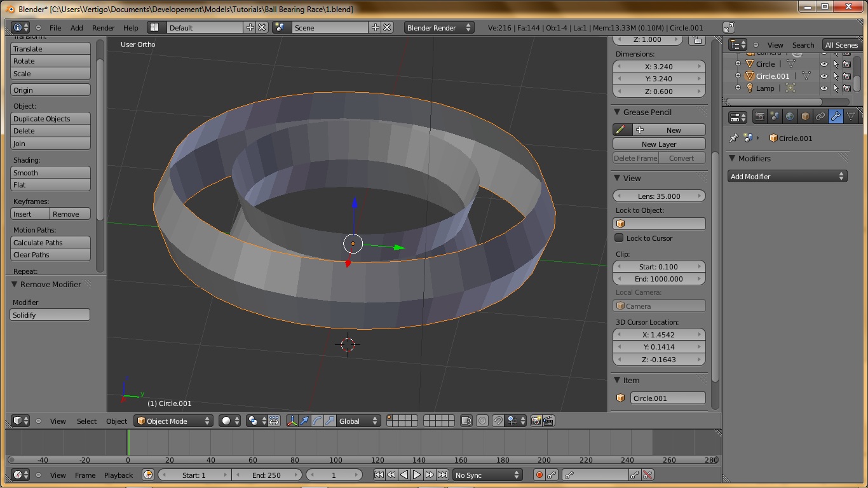Open the Object Mode dropdown
The image size is (868, 488).
coord(173,421)
